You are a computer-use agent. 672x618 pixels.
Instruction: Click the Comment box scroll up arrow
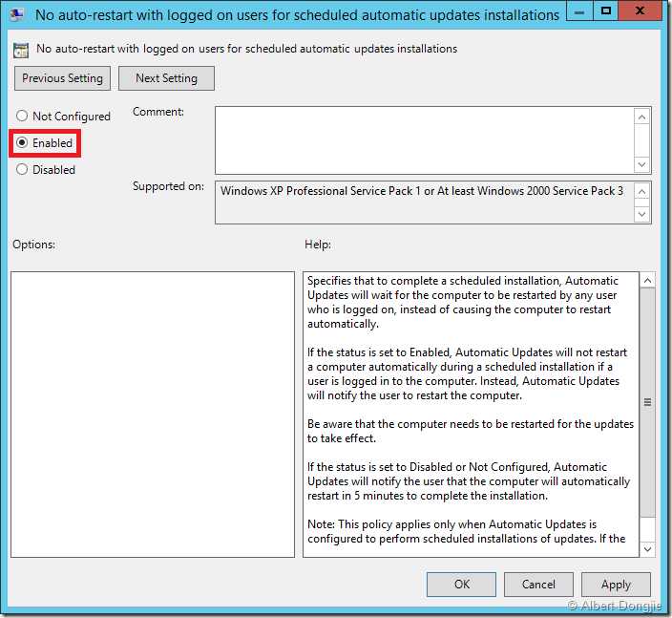pyautogui.click(x=641, y=117)
